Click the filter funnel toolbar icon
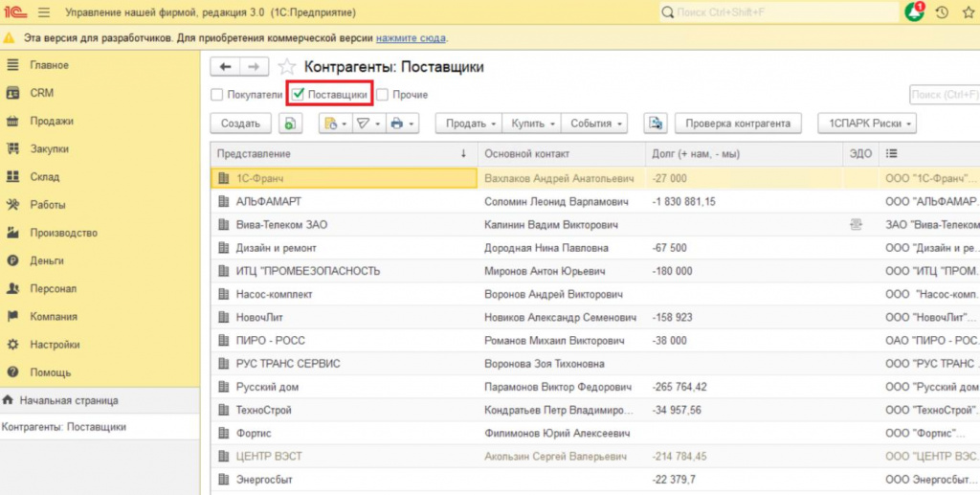 point(363,124)
